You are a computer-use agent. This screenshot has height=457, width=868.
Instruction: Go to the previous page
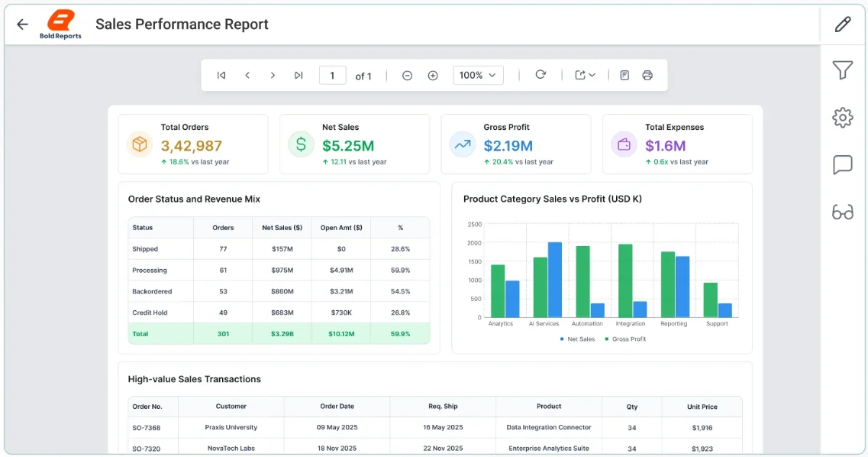pos(247,76)
